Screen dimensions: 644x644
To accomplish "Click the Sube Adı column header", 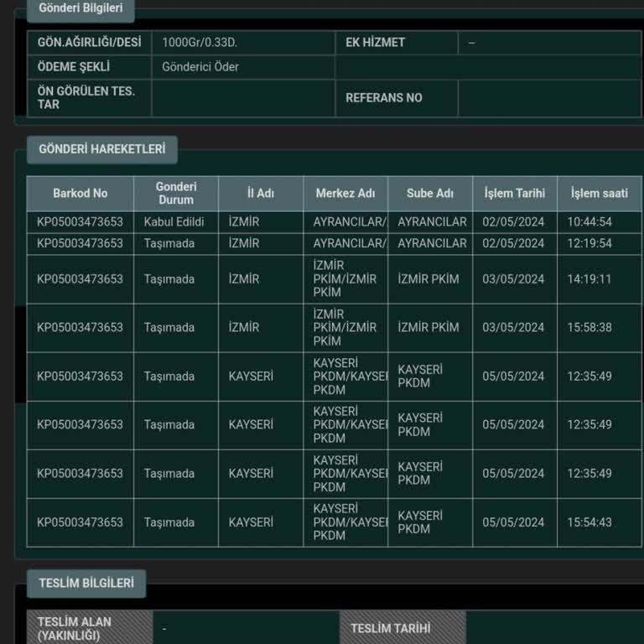I will pyautogui.click(x=429, y=194).
